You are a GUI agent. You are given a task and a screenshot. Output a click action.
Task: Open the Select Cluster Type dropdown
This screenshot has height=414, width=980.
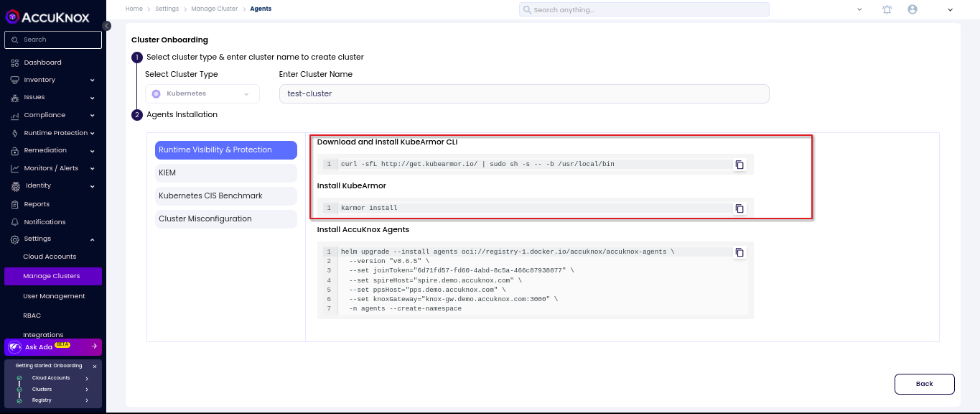coord(202,93)
